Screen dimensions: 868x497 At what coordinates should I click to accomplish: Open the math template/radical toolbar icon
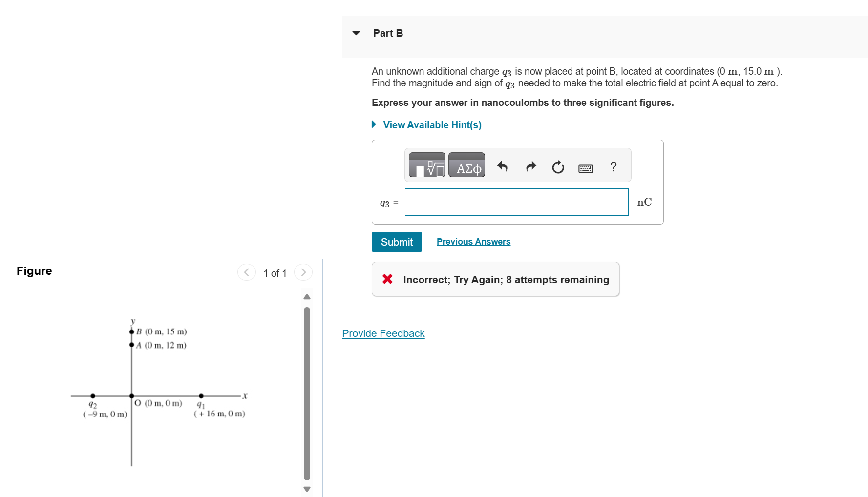tap(426, 165)
